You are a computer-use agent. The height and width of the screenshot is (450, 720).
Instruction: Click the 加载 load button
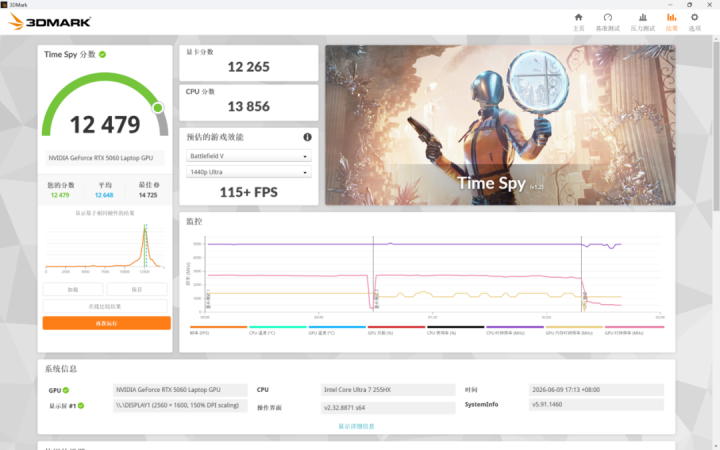[x=73, y=289]
